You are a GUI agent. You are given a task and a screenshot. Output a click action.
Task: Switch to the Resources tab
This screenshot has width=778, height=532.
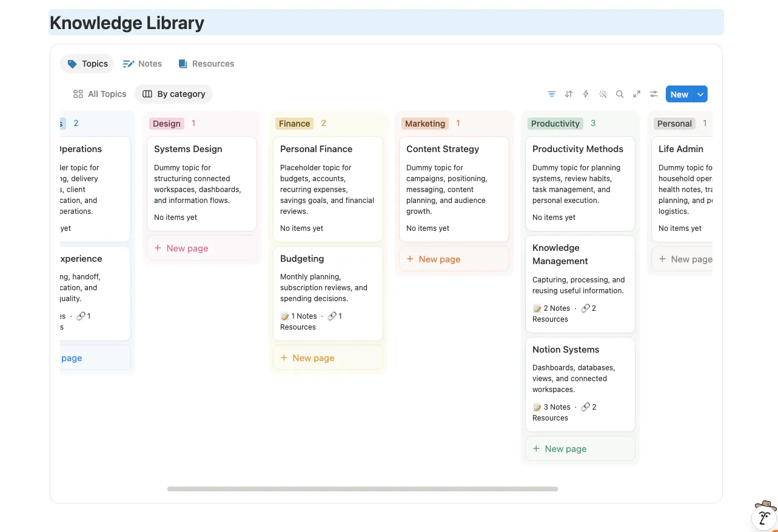(x=206, y=64)
